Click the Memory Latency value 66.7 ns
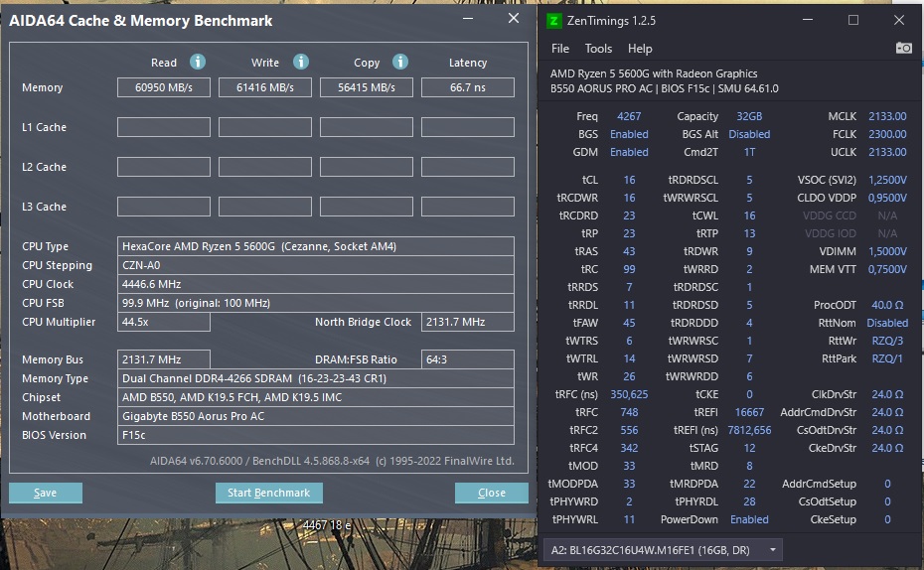This screenshot has height=570, width=924. 468,87
